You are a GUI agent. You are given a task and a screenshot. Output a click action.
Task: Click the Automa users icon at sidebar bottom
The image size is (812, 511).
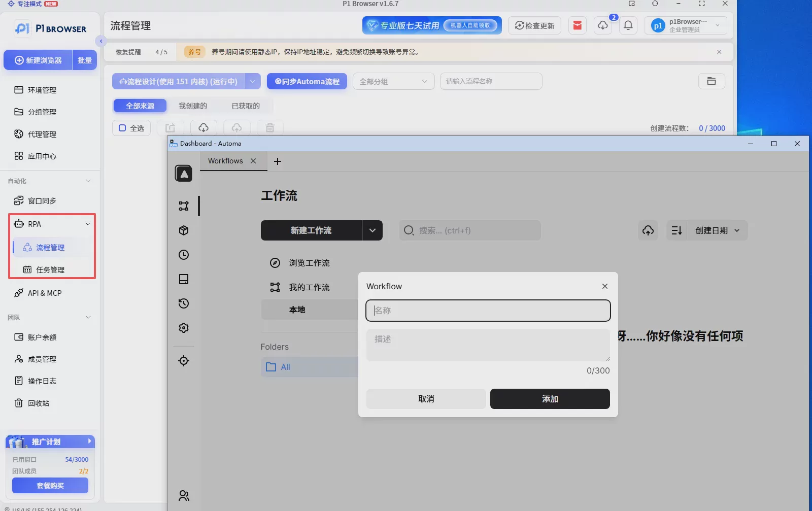tap(184, 496)
